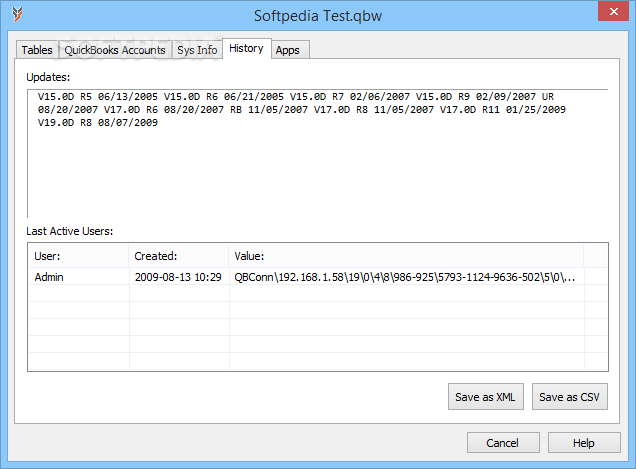This screenshot has width=636, height=469.
Task: Click the application logo icon in title bar
Action: pyautogui.click(x=17, y=14)
